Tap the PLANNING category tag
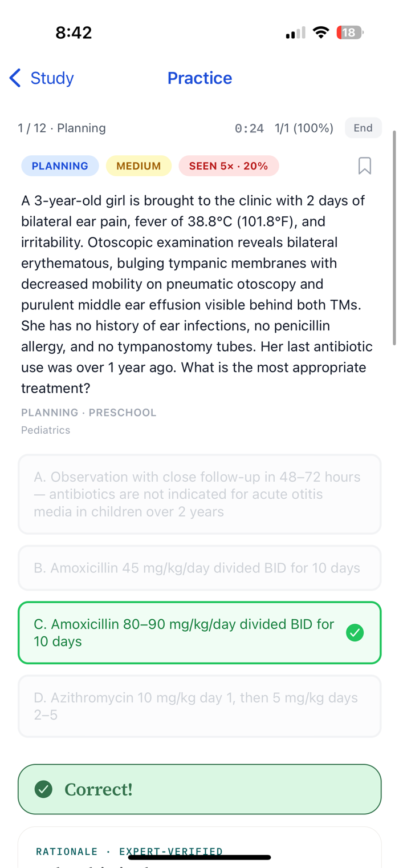The height and width of the screenshot is (868, 399). pyautogui.click(x=60, y=166)
